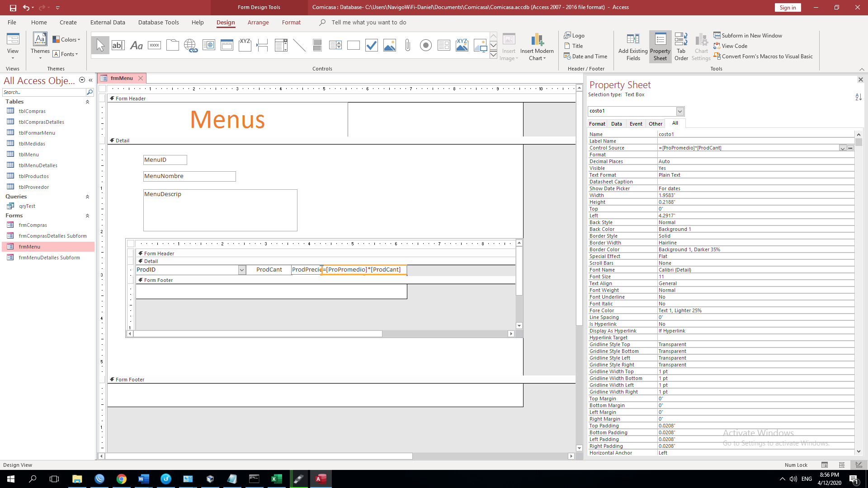Choose the Navigation Control tool

pyautogui.click(x=226, y=45)
